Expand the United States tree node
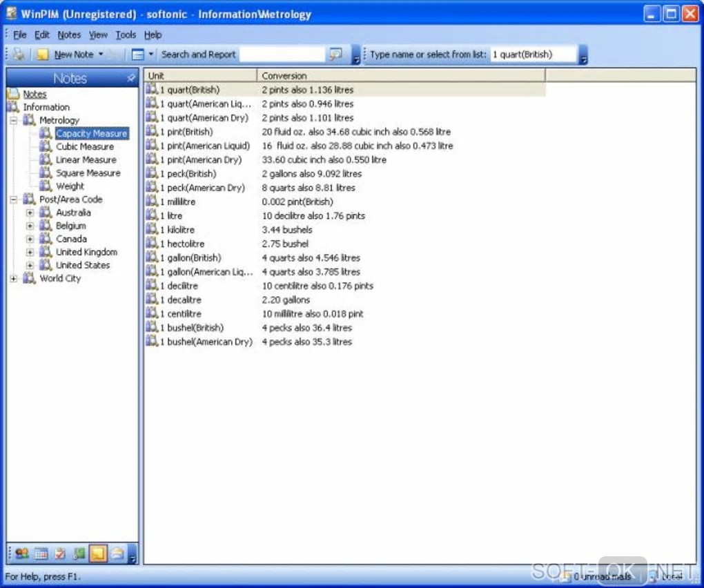This screenshot has height=588, width=704. pyautogui.click(x=30, y=265)
